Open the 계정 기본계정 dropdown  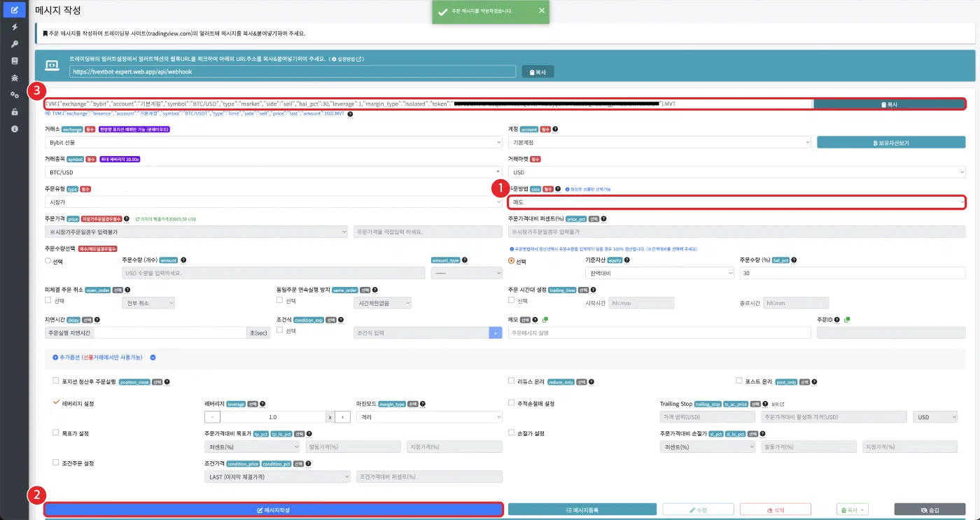click(x=659, y=142)
